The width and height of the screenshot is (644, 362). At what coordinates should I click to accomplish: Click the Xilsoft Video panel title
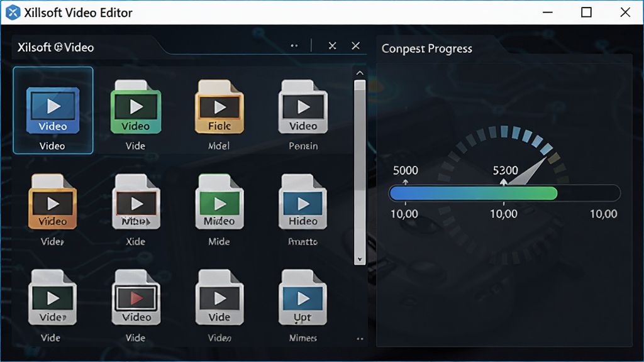click(55, 47)
